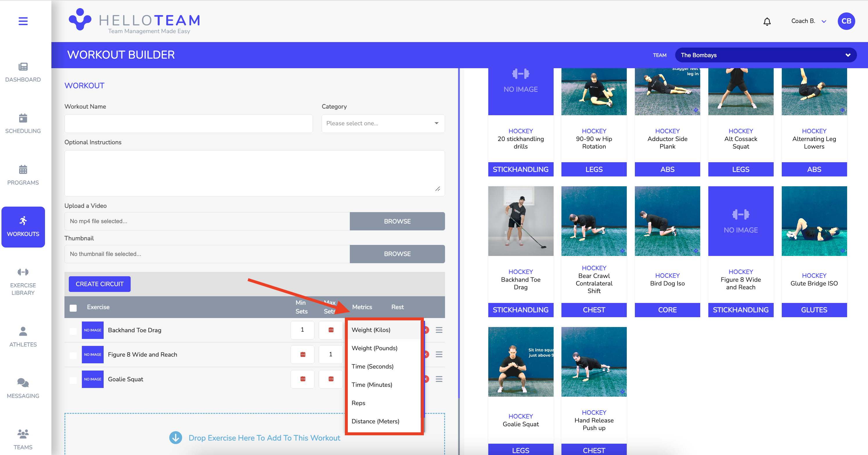
Task: Click Min Sets field for Backhand Toe Drag
Action: [x=302, y=330]
